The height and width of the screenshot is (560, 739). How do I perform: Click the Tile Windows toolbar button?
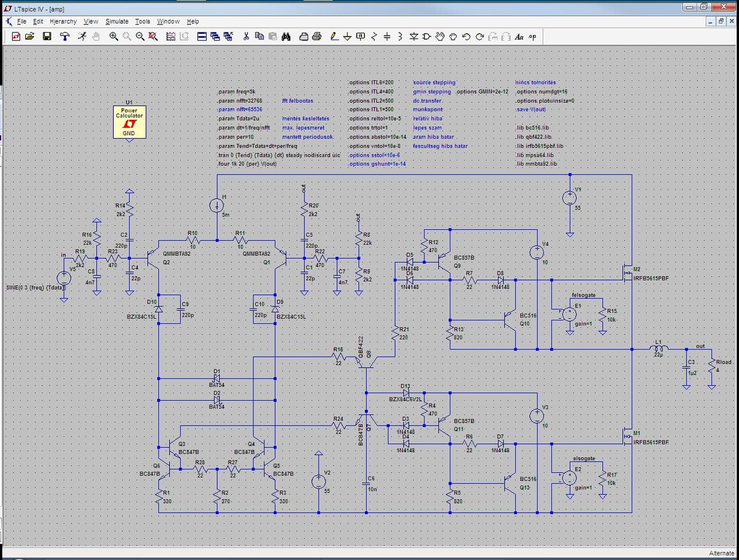202,36
